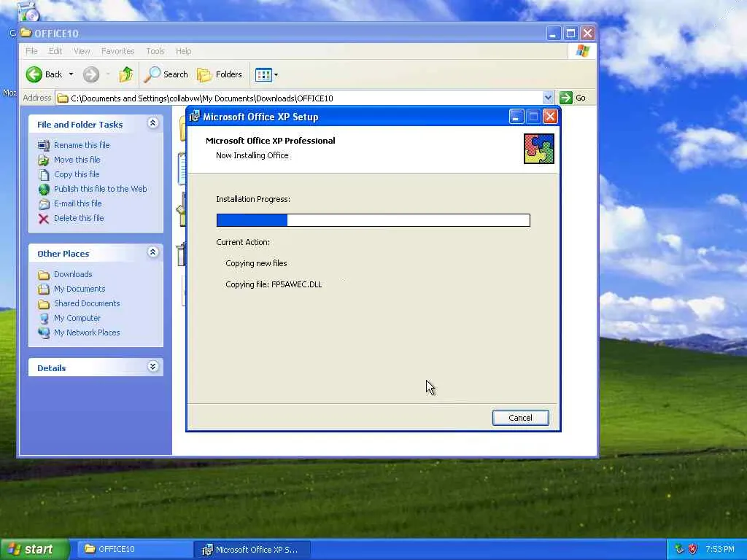Click the red security shield tray icon

click(x=693, y=550)
